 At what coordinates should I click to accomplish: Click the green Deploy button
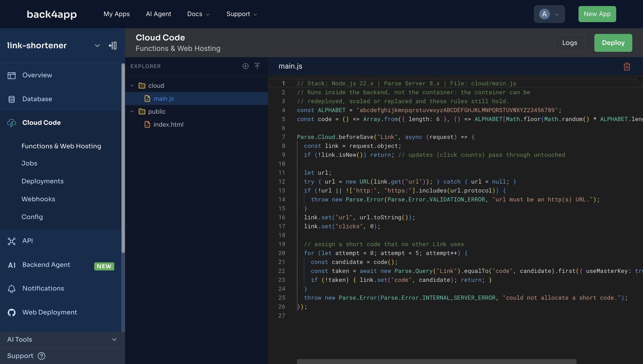click(x=613, y=43)
